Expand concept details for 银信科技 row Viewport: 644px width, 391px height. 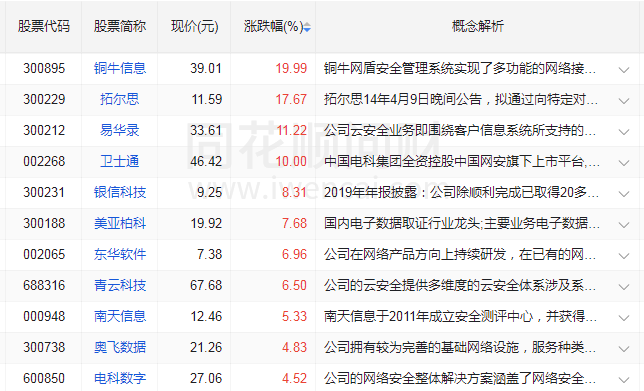tap(624, 194)
